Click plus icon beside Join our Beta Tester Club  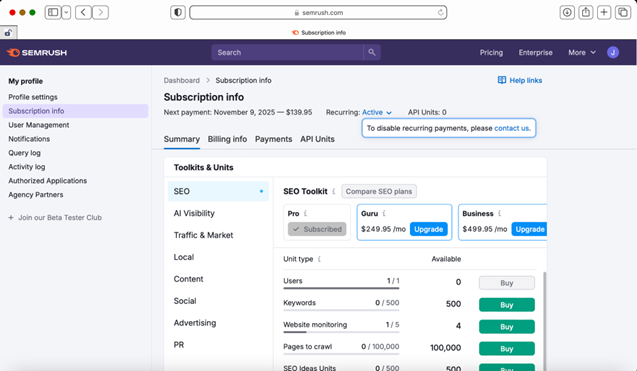point(11,218)
